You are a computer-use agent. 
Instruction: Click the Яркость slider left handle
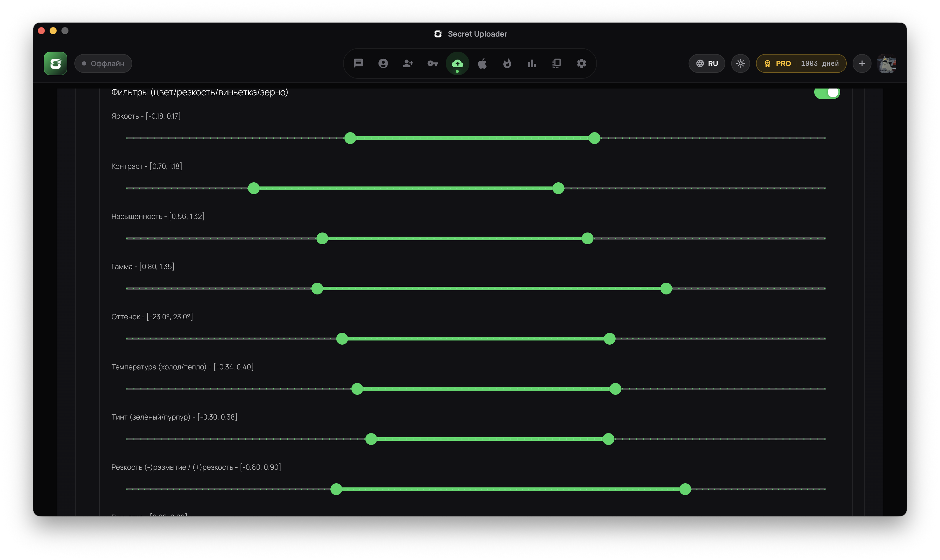pyautogui.click(x=350, y=138)
